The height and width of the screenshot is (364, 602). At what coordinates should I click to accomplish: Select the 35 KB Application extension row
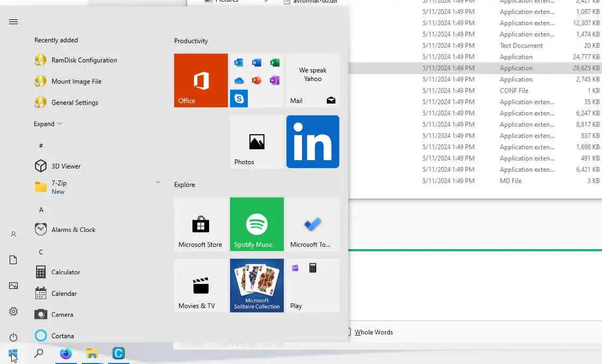click(475, 101)
